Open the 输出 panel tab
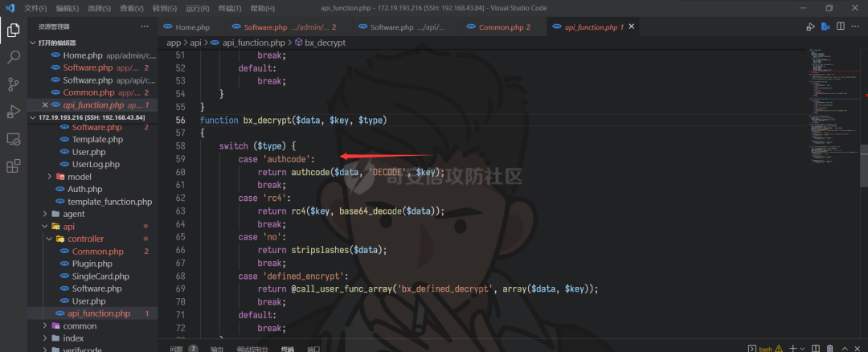868x352 pixels. [x=217, y=349]
